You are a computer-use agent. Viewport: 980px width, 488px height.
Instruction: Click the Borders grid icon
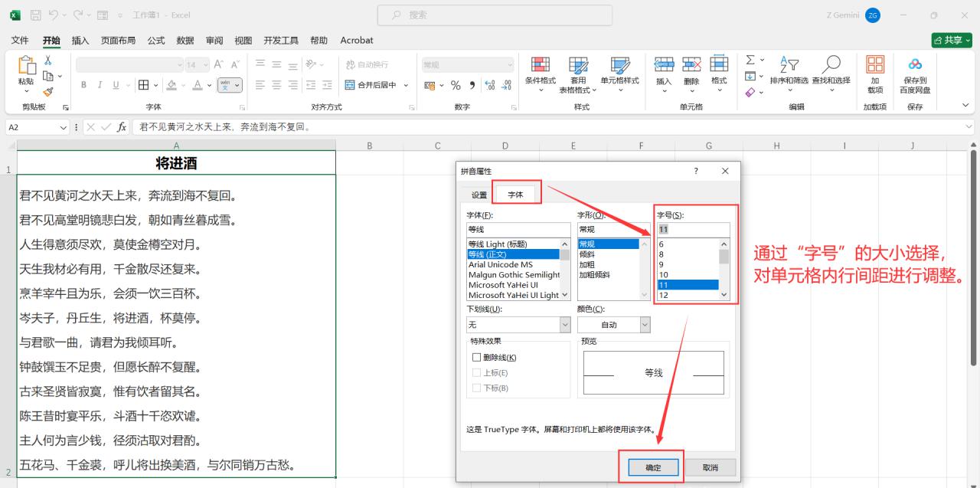tap(143, 85)
